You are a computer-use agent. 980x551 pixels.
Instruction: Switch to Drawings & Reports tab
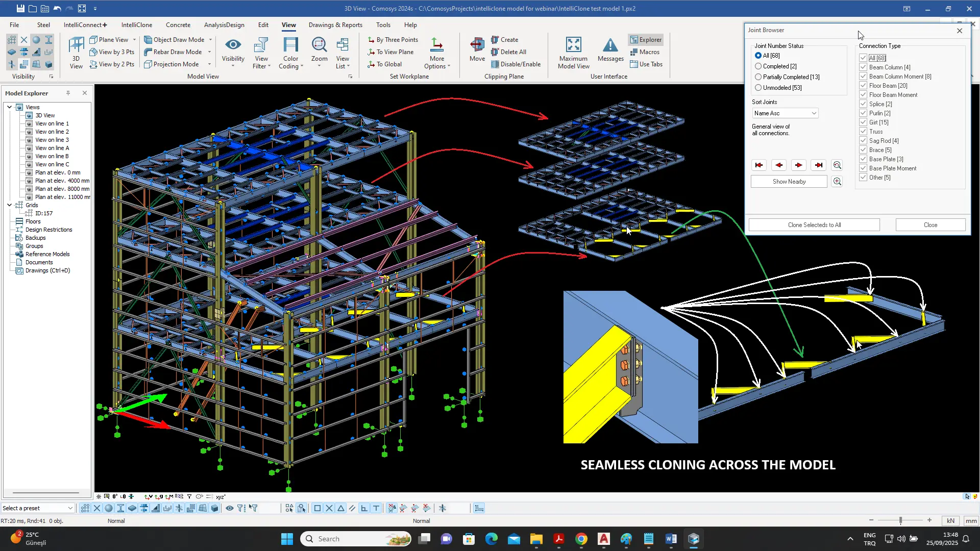point(335,24)
